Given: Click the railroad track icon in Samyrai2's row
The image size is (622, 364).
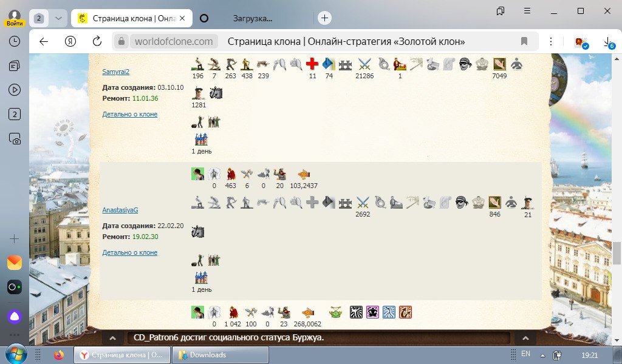Looking at the screenshot, I should (346, 64).
